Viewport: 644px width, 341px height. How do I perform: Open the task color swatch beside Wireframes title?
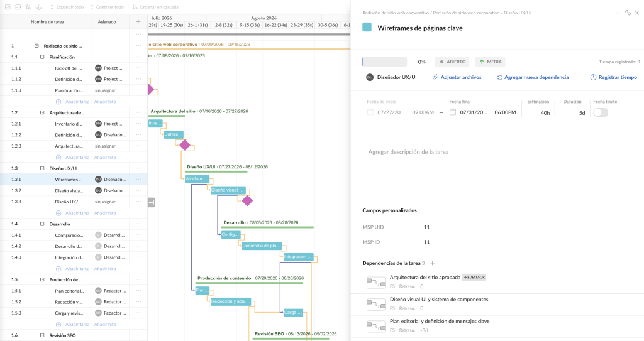pyautogui.click(x=367, y=28)
